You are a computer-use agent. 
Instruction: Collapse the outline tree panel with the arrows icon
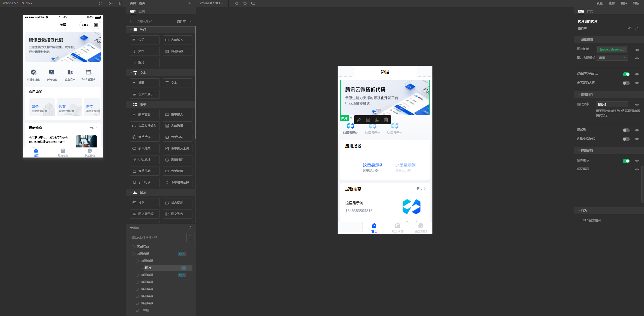click(x=190, y=228)
